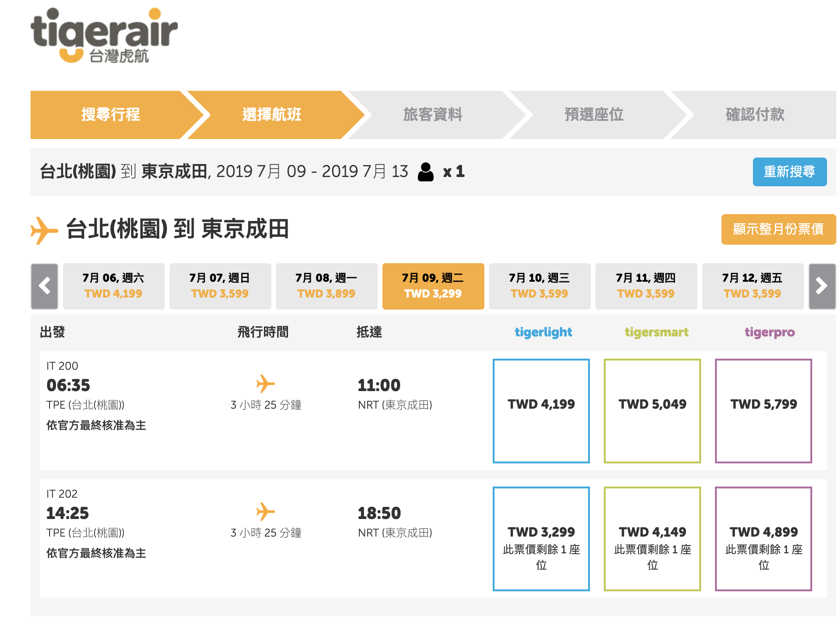Image resolution: width=840 pixels, height=633 pixels.
Task: Click NRT (東京成田) in IT 200 row
Action: [x=395, y=405]
